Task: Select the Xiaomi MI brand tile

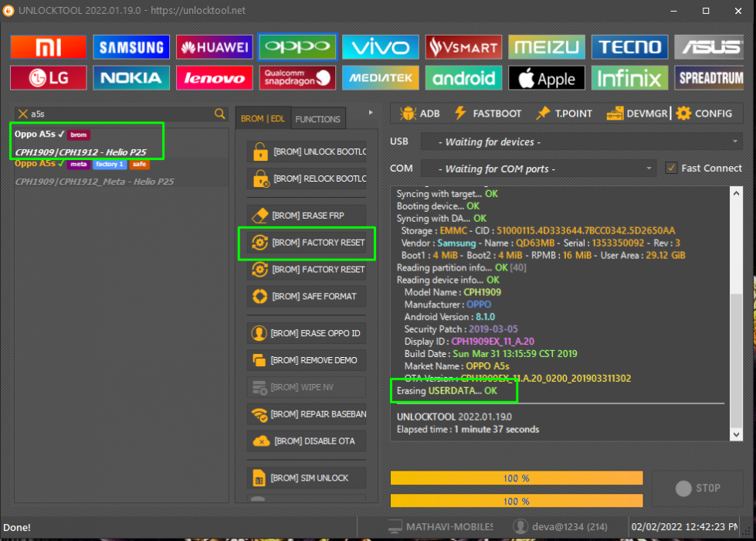Action: coord(48,47)
